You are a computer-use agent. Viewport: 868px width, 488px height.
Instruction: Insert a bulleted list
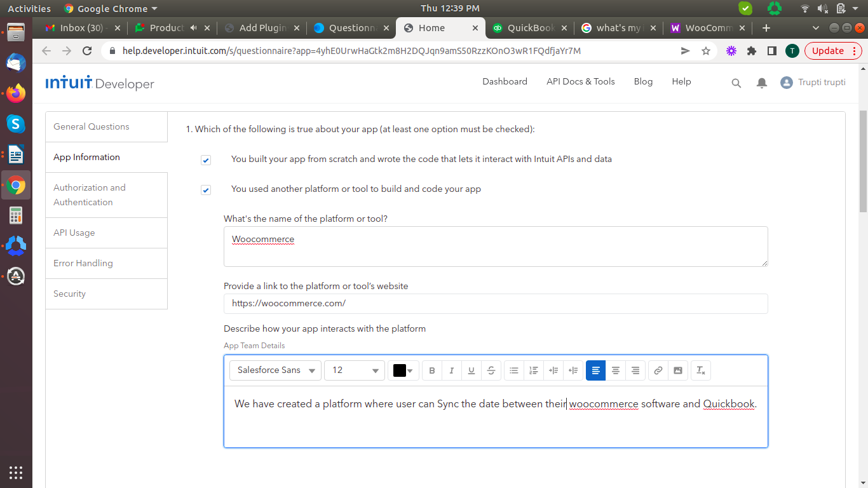(x=514, y=370)
